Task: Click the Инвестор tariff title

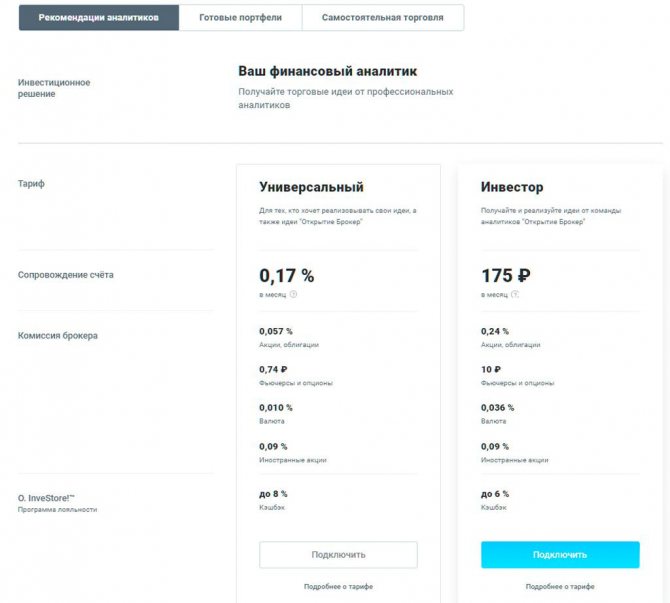Action: 512,187
